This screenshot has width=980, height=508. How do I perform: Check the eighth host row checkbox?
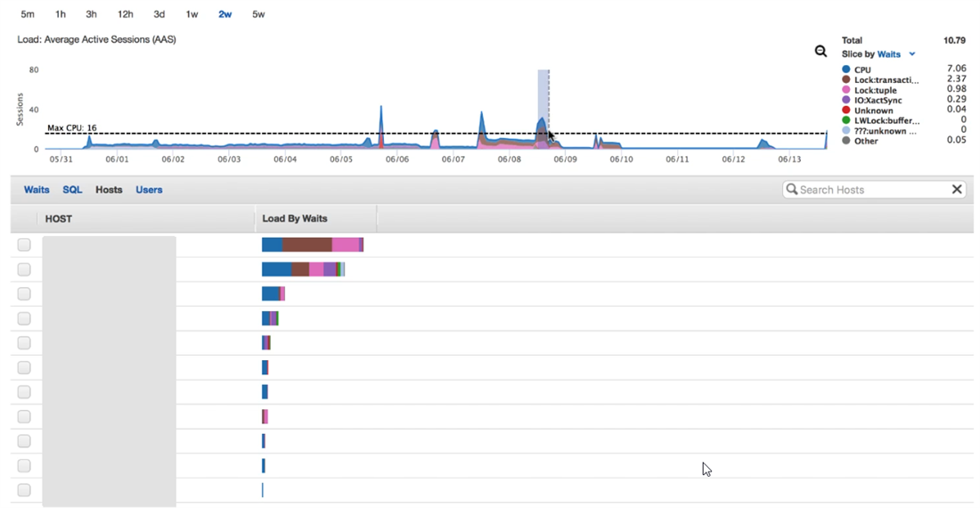[x=24, y=416]
